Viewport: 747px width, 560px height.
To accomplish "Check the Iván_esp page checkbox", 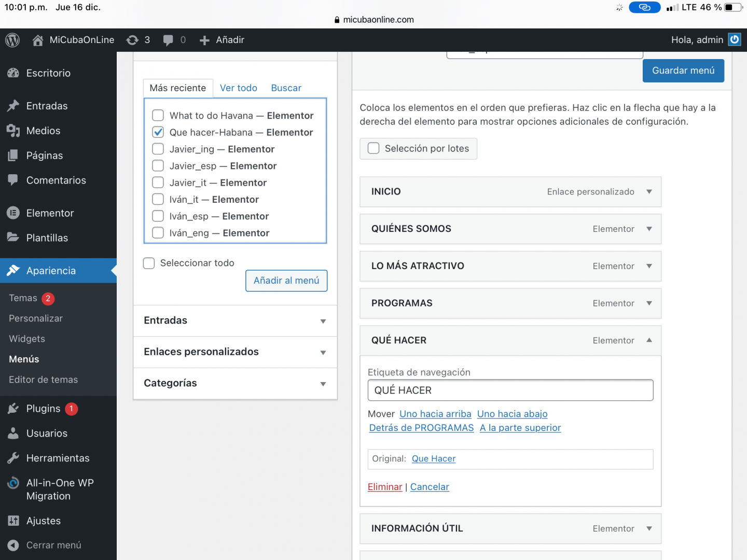I will pos(158,216).
